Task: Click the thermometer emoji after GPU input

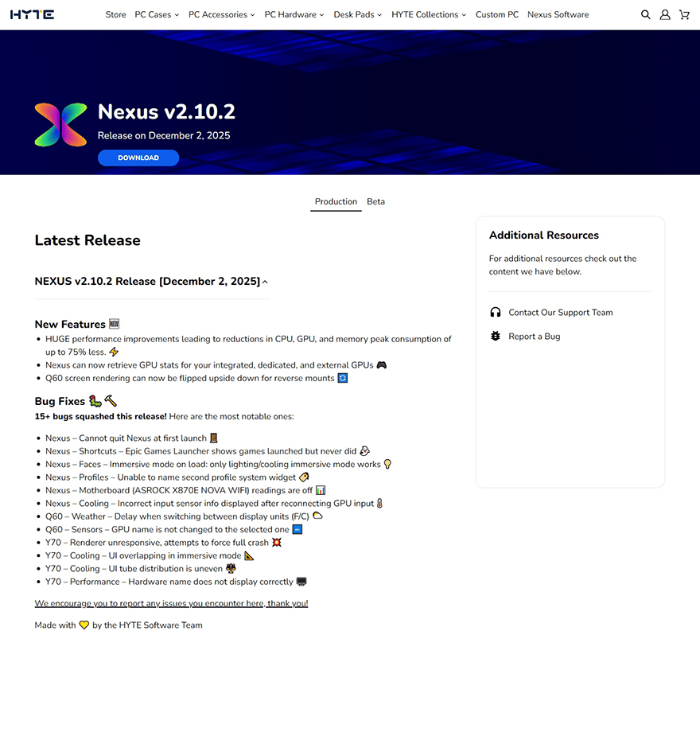Action: pyautogui.click(x=379, y=503)
